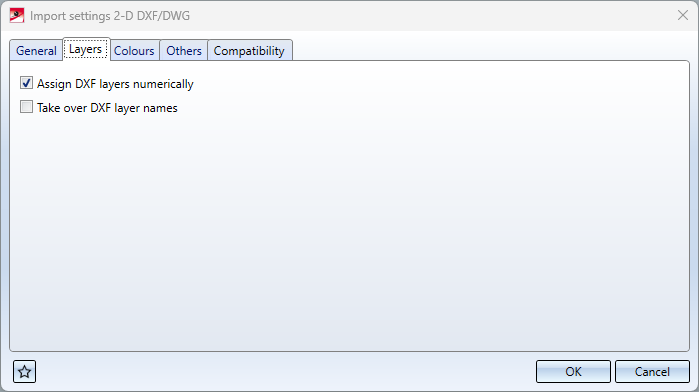Click the HiCAD application icon in title bar
The height and width of the screenshot is (392, 699).
coord(16,16)
